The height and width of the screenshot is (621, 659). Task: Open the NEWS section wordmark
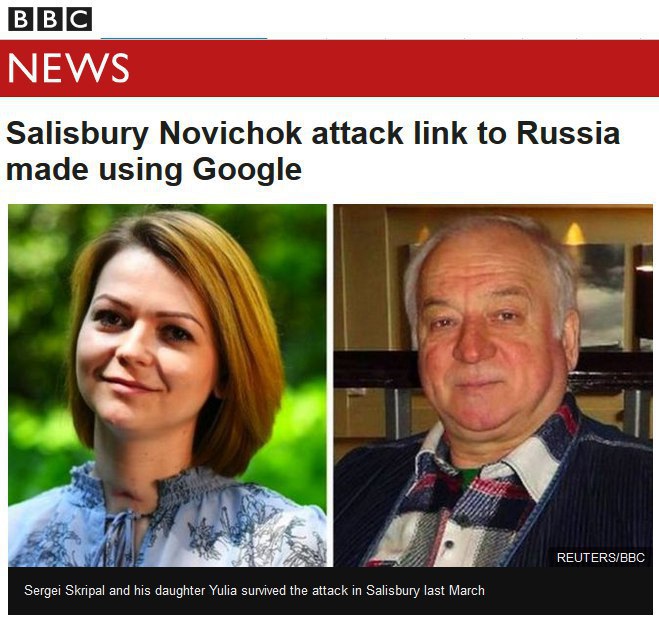pyautogui.click(x=69, y=68)
